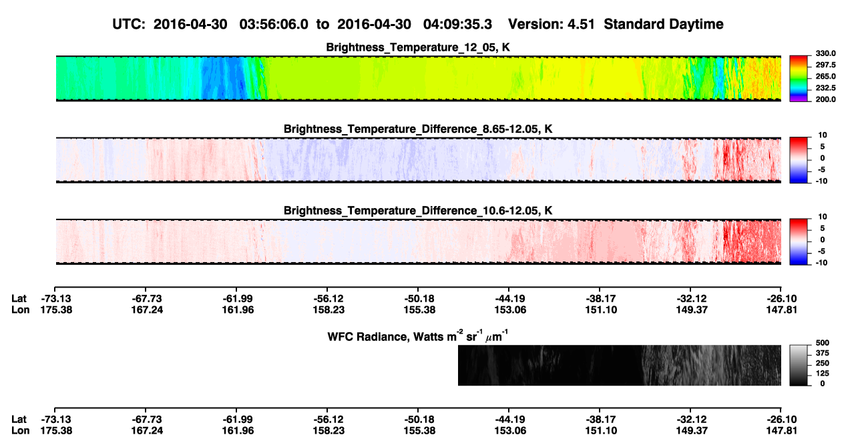Click the lower axis 'Lon' label
Viewport: 868px width, 445px height.
tap(19, 430)
